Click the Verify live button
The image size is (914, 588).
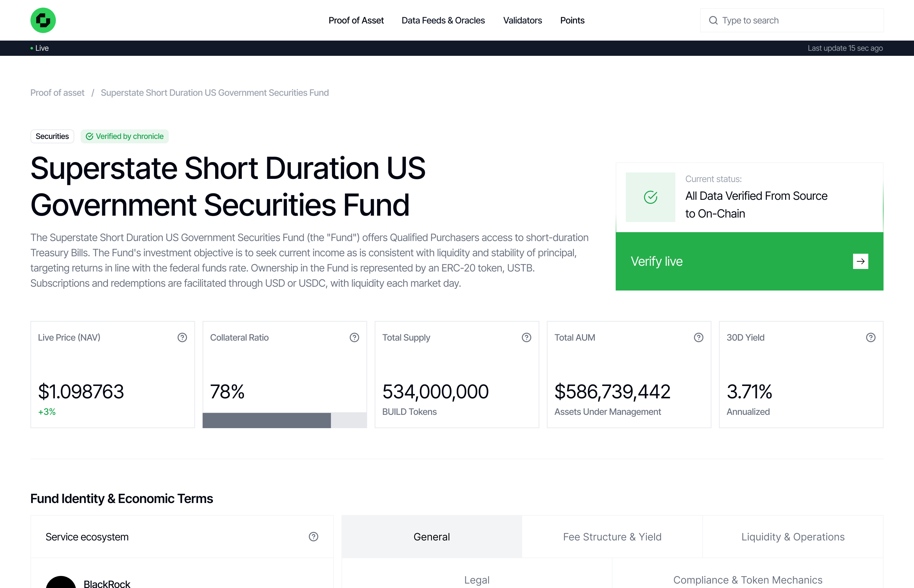[x=749, y=261]
